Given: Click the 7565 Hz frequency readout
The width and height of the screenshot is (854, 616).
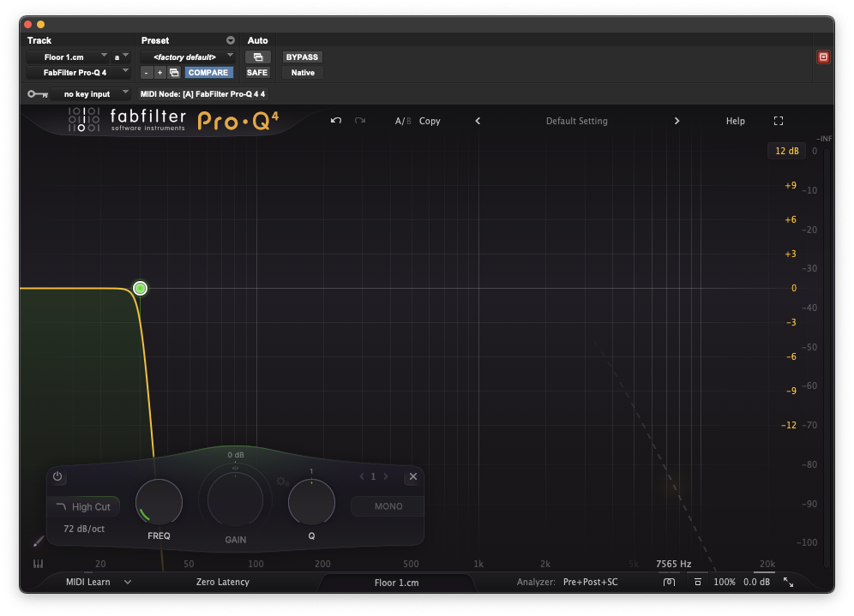Looking at the screenshot, I should [674, 564].
